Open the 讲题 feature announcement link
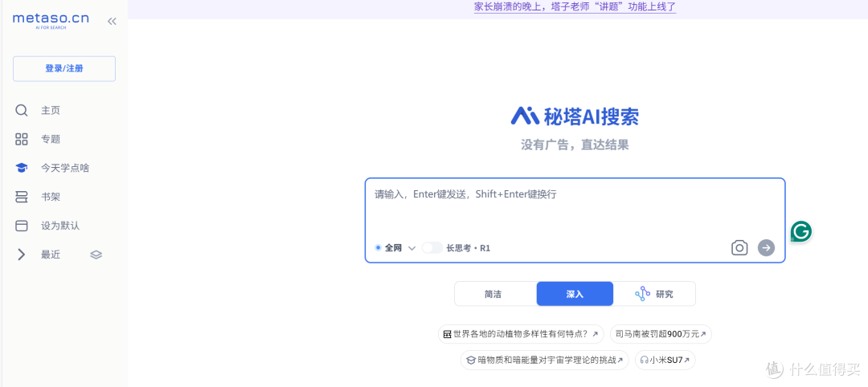 575,6
